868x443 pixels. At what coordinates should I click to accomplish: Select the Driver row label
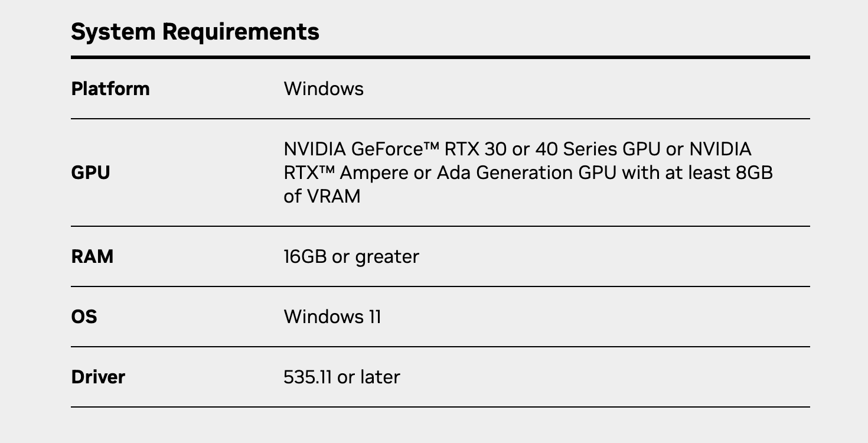[x=98, y=377]
